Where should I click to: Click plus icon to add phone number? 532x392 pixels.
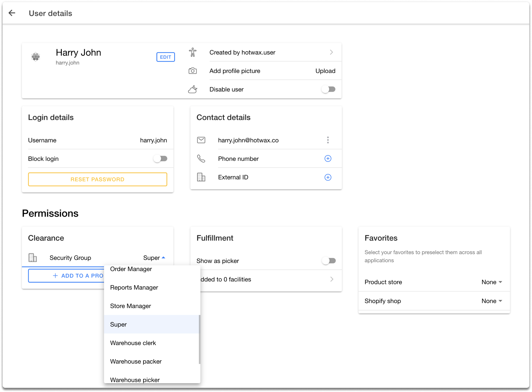(328, 158)
